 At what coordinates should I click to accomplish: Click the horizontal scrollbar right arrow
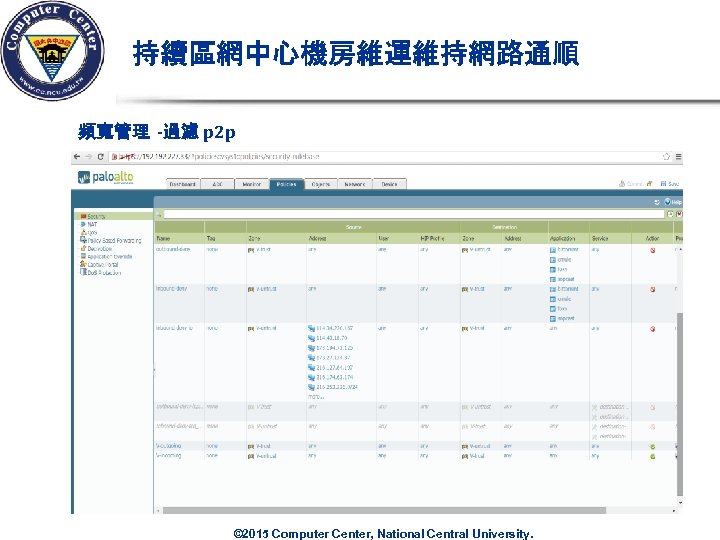[x=674, y=510]
